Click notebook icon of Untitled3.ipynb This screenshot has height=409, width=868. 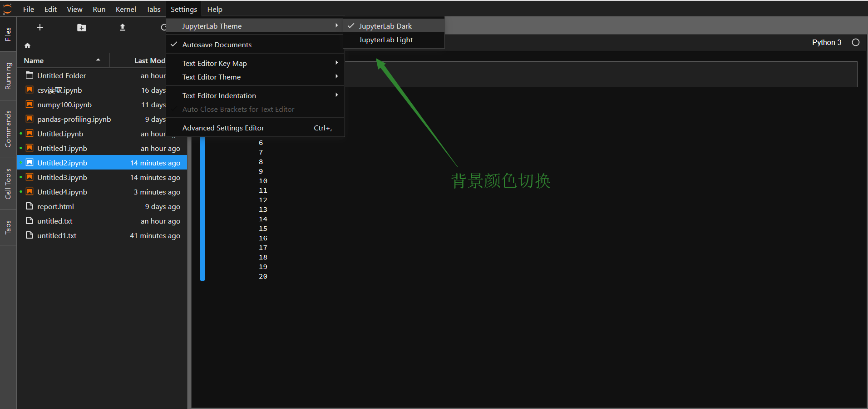pos(30,177)
